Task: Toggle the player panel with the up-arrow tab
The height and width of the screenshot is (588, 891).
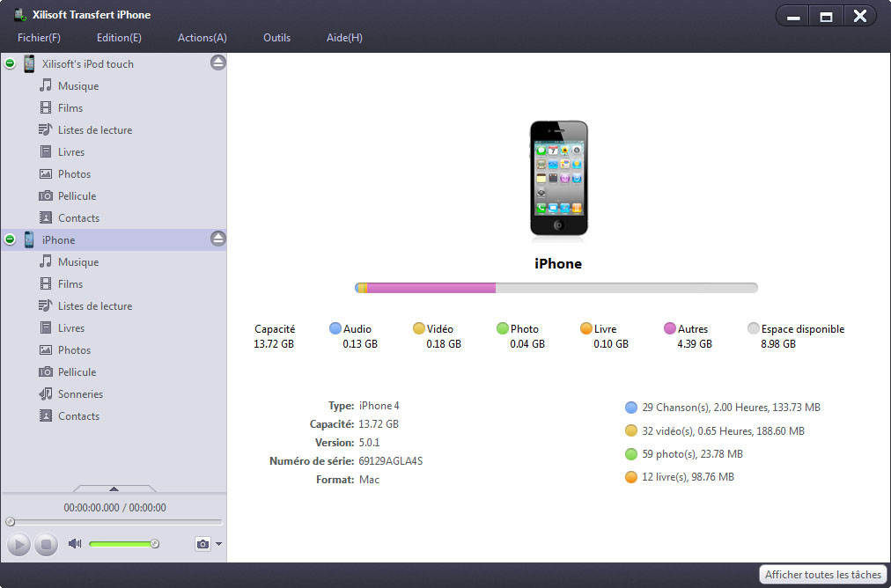Action: point(114,489)
